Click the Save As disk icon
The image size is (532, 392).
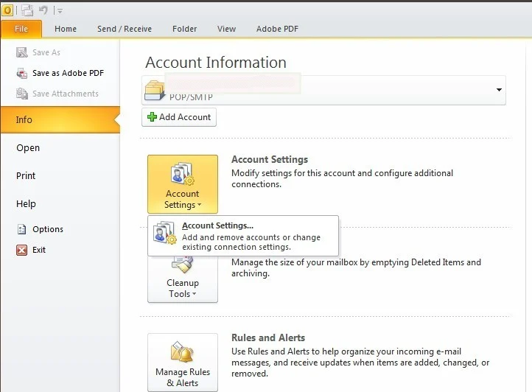point(21,52)
